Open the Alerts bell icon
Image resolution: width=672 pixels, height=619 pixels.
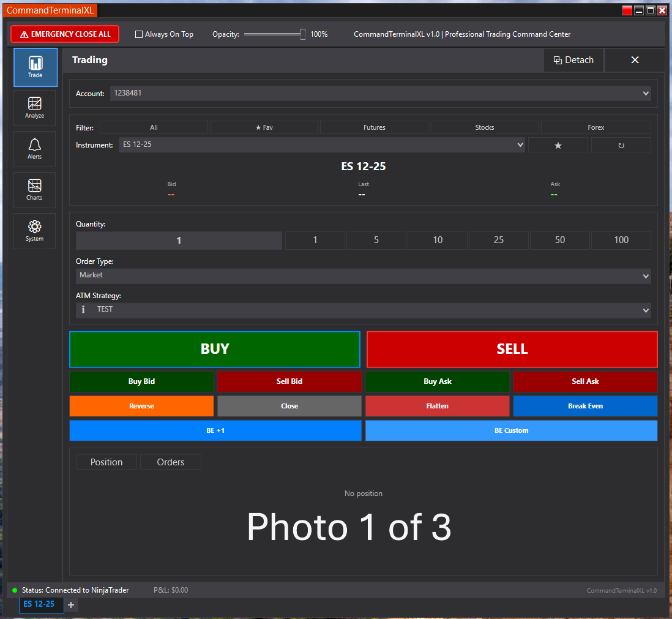(x=35, y=149)
